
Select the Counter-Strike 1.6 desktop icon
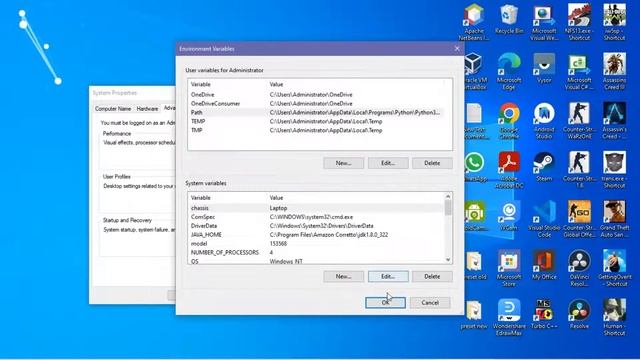pos(579,170)
